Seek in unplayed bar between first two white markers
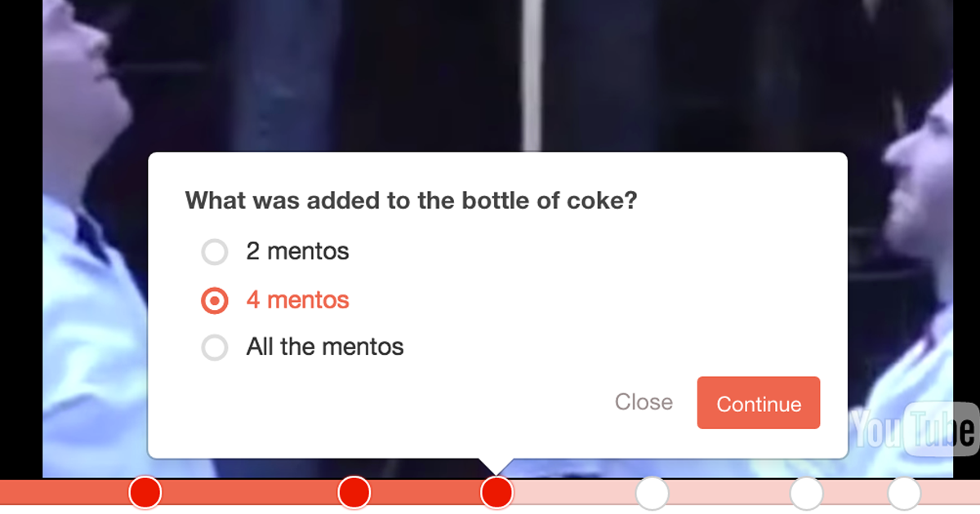Viewport: 980px width, 514px height. [x=729, y=493]
